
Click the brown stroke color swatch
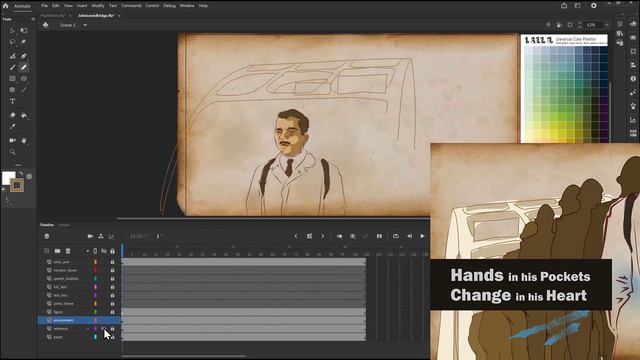(17, 186)
